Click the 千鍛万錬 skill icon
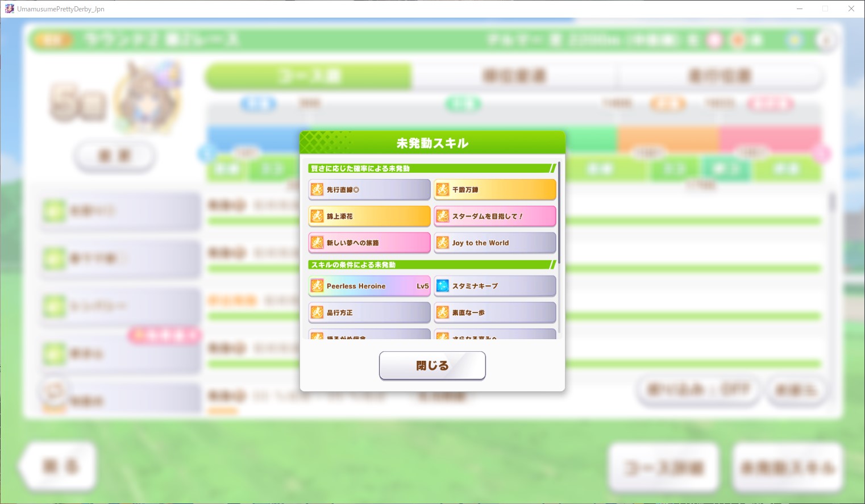The width and height of the screenshot is (865, 504). 443,190
